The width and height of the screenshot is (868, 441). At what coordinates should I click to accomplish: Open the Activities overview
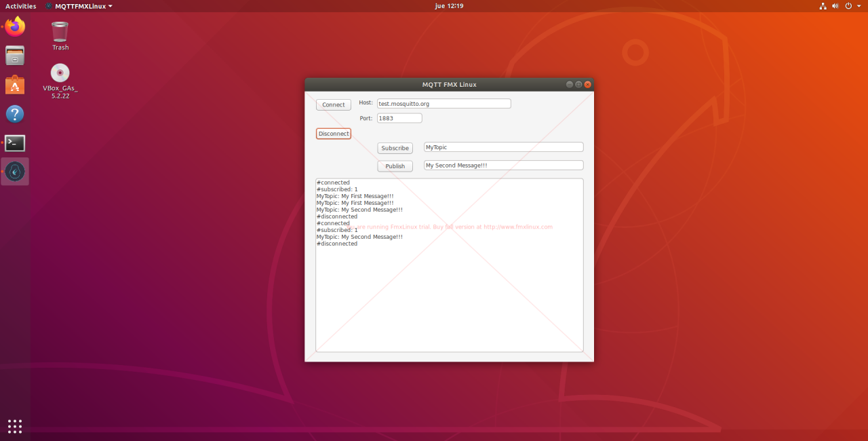pyautogui.click(x=21, y=6)
